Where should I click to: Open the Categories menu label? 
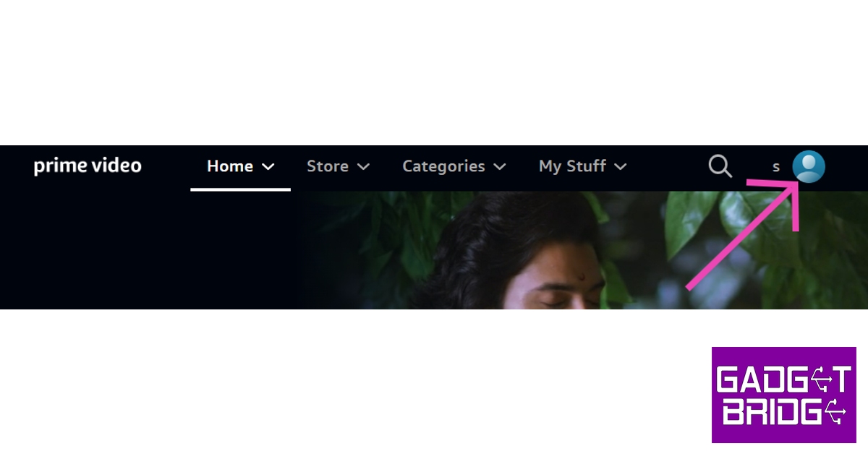click(443, 167)
